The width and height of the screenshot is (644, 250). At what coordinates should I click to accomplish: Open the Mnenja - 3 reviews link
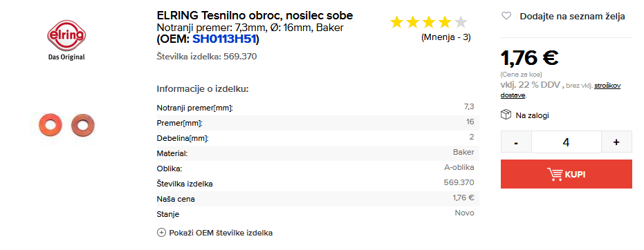(446, 37)
